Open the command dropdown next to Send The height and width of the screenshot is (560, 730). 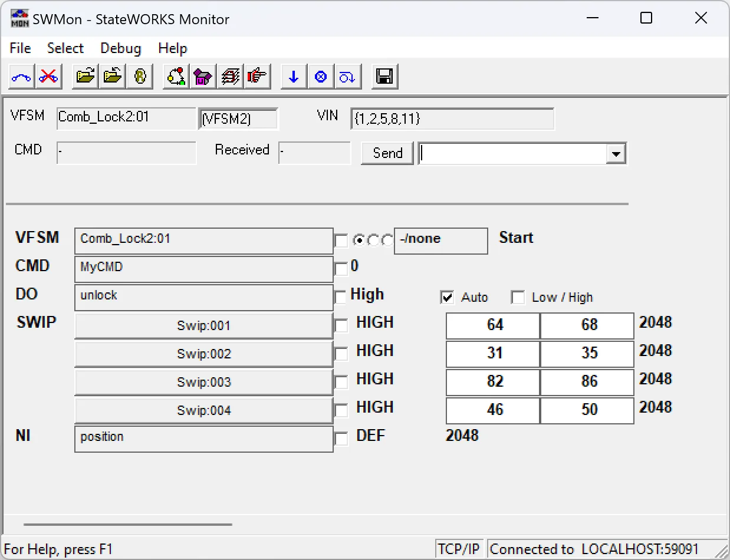[616, 154]
